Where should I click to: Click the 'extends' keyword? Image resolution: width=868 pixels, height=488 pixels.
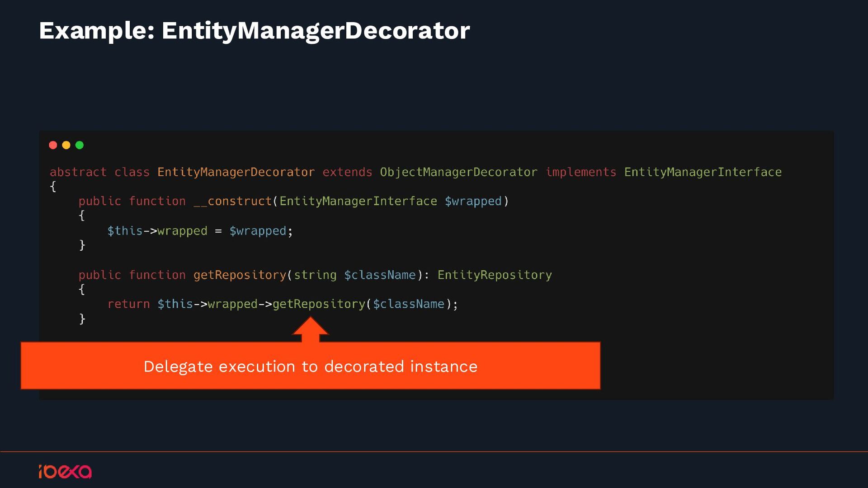pyautogui.click(x=347, y=172)
